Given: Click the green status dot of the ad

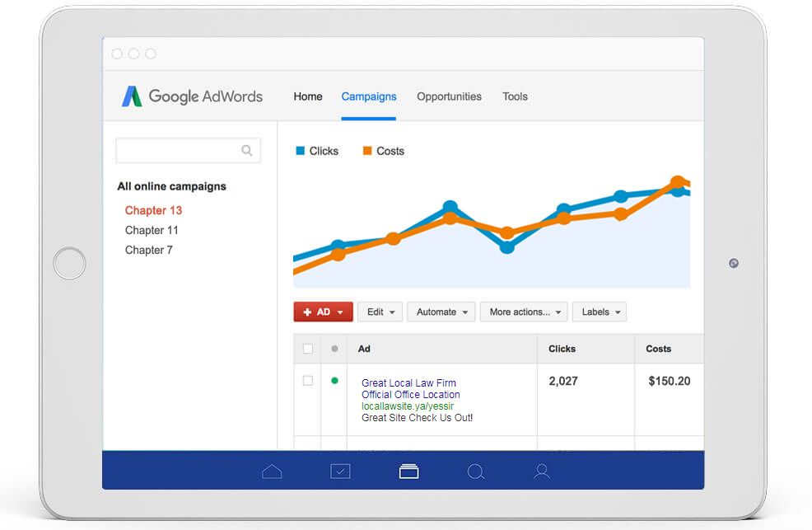Looking at the screenshot, I should point(334,381).
